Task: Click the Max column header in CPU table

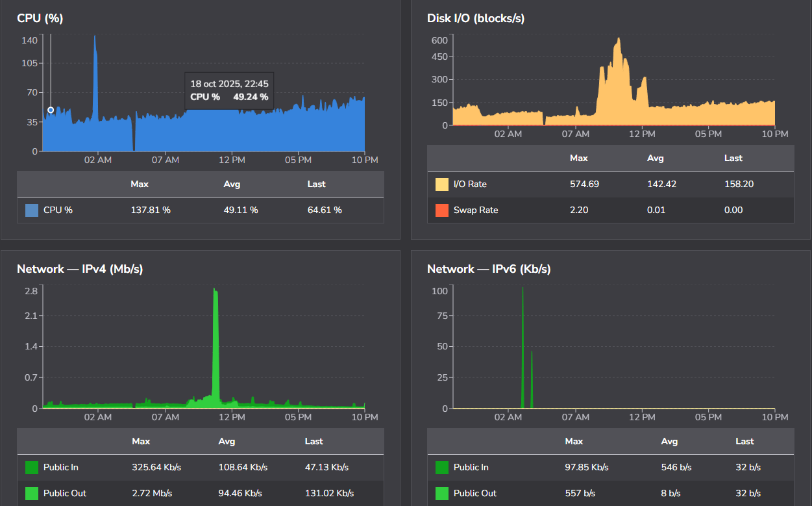Action: pyautogui.click(x=140, y=184)
